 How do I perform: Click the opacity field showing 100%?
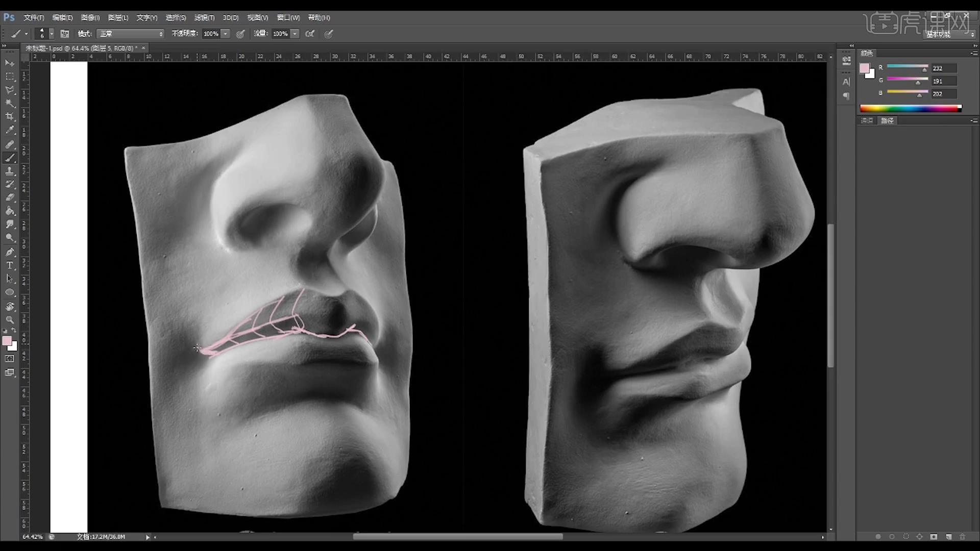[211, 34]
